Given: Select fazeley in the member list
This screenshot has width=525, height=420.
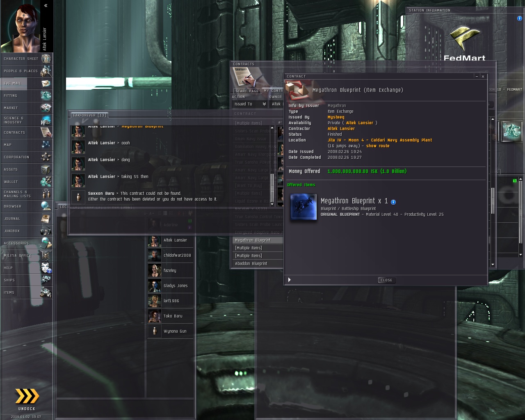Looking at the screenshot, I should [x=170, y=271].
